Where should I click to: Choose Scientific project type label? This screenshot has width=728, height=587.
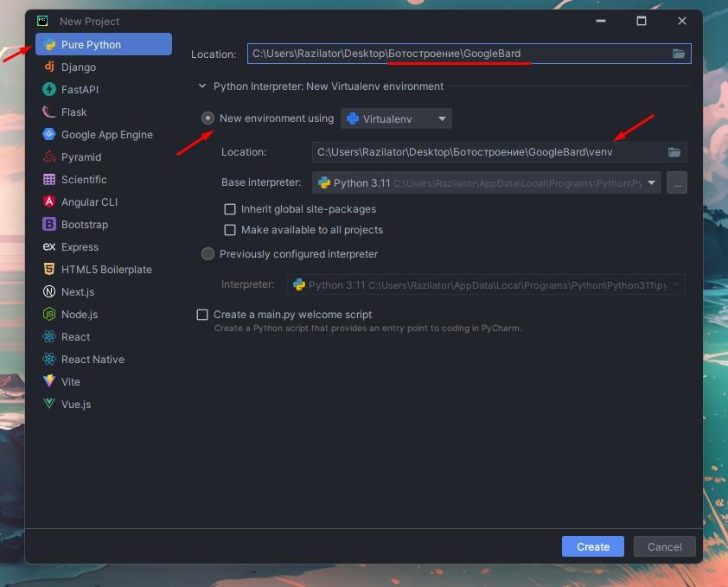pos(84,180)
